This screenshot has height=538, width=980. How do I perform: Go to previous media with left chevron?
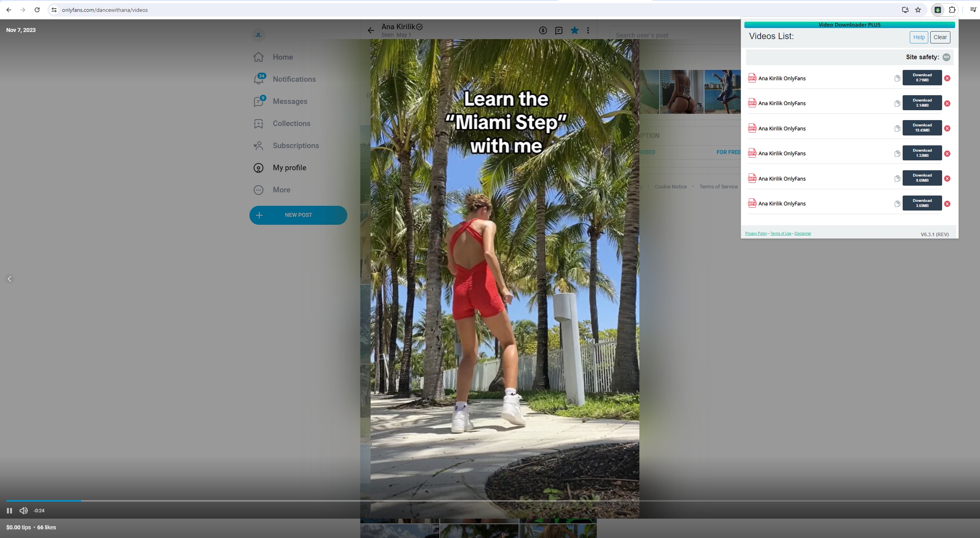[9, 279]
